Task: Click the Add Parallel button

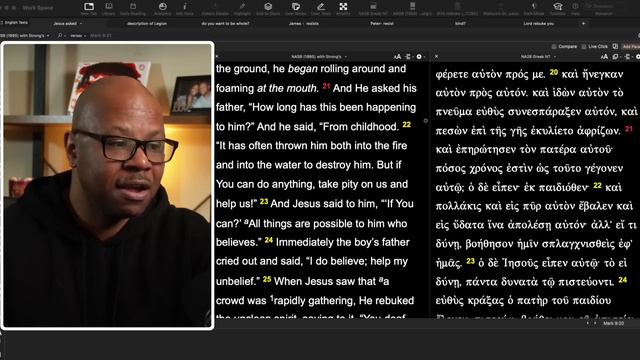Action: click(631, 47)
